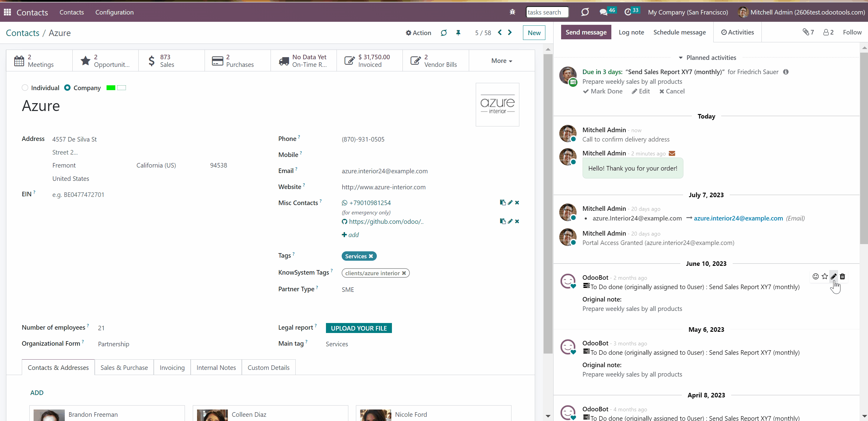868x421 pixels.
Task: Select the Individual radio option
Action: (25, 88)
